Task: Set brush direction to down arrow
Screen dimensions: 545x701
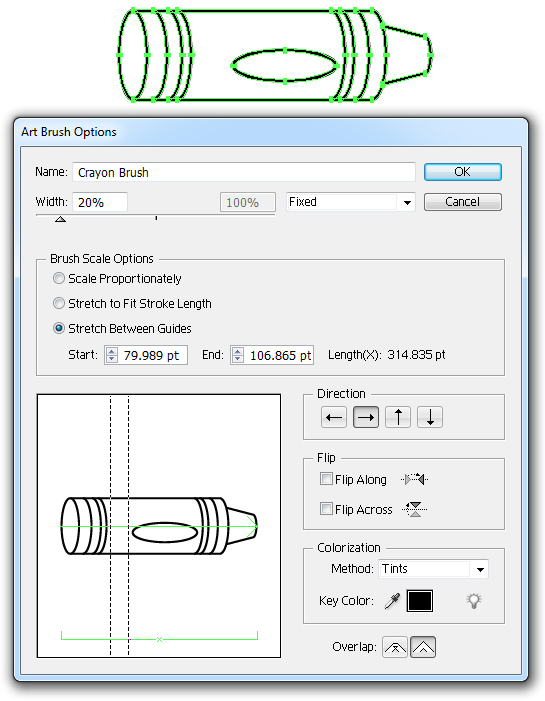Action: pos(430,417)
